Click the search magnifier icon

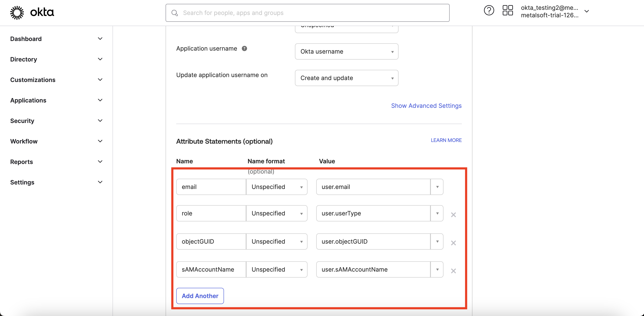(175, 13)
